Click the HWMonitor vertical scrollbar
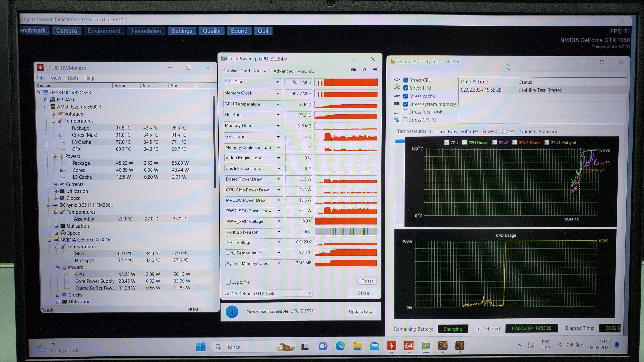Viewport: 644px width, 362px height. tap(214, 141)
